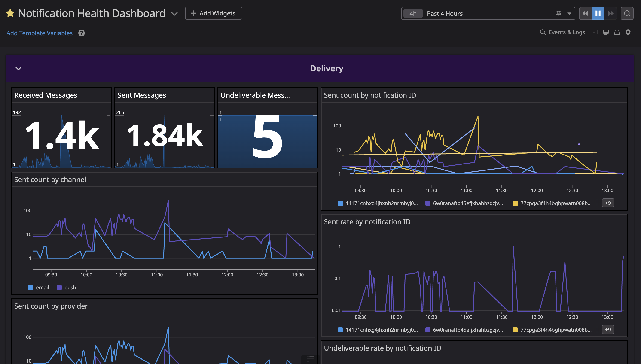Step the time window backward
The height and width of the screenshot is (364, 641).
point(586,13)
